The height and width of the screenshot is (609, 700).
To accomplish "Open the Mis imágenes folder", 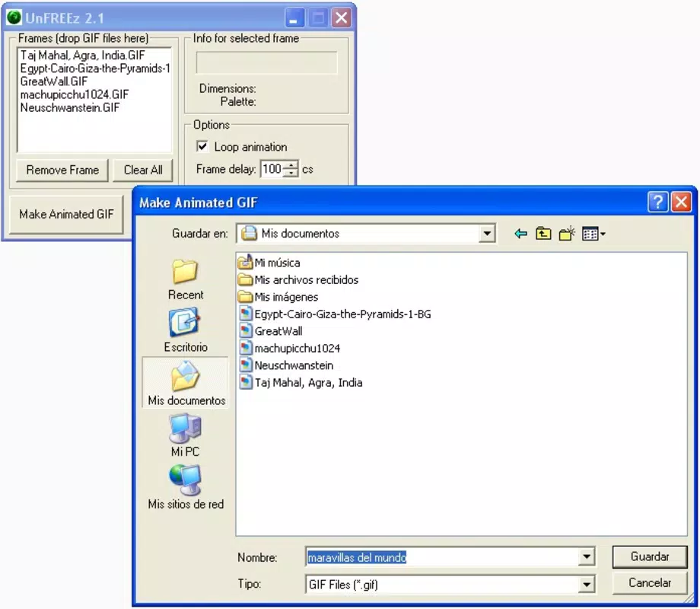I will tap(278, 297).
